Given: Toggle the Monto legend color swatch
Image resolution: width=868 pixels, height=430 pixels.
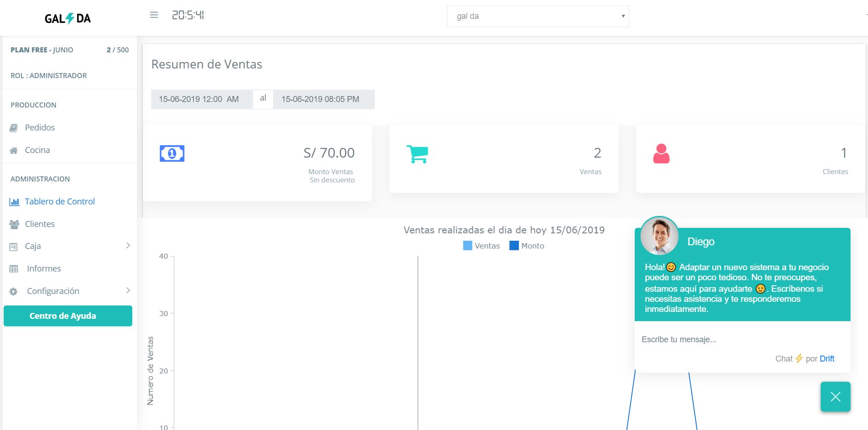Looking at the screenshot, I should [514, 246].
